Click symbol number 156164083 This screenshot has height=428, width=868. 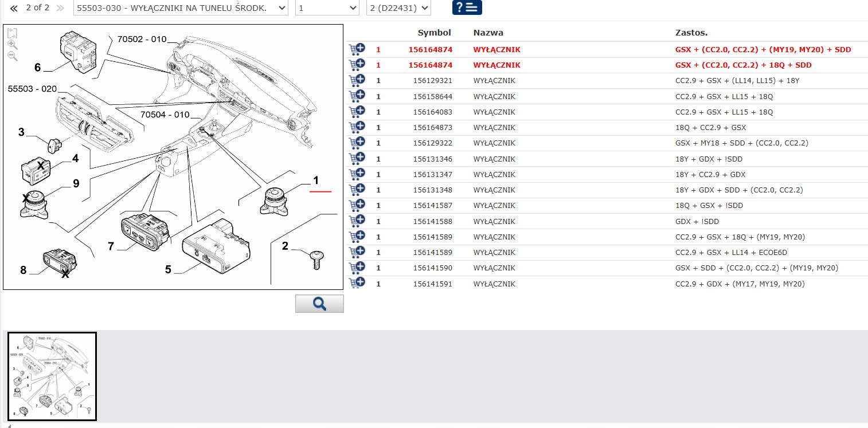point(432,112)
